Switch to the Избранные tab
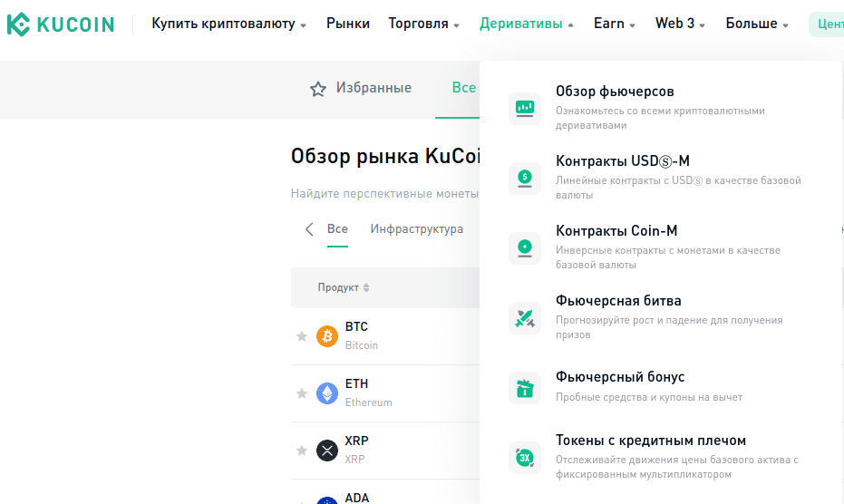This screenshot has height=504, width=844. (x=361, y=88)
